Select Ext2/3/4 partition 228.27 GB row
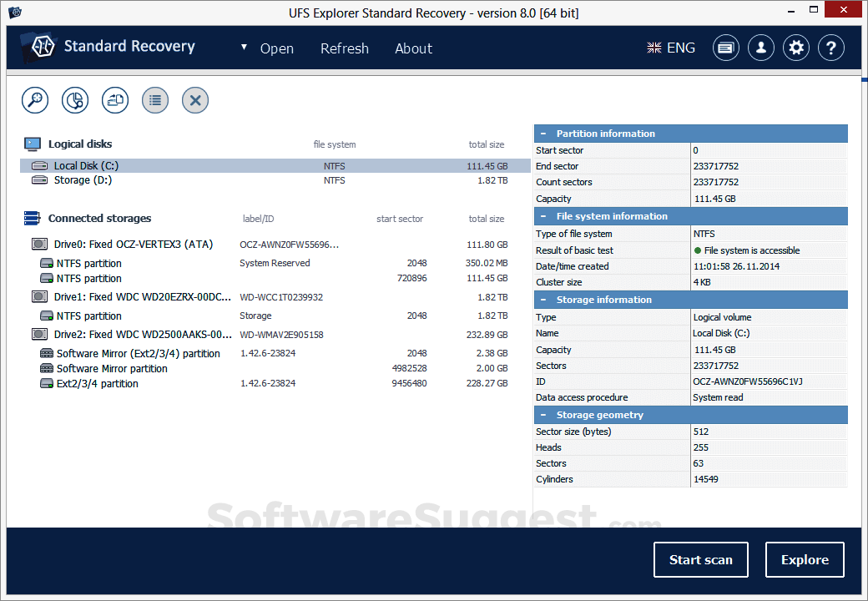This screenshot has width=868, height=601. [x=275, y=383]
